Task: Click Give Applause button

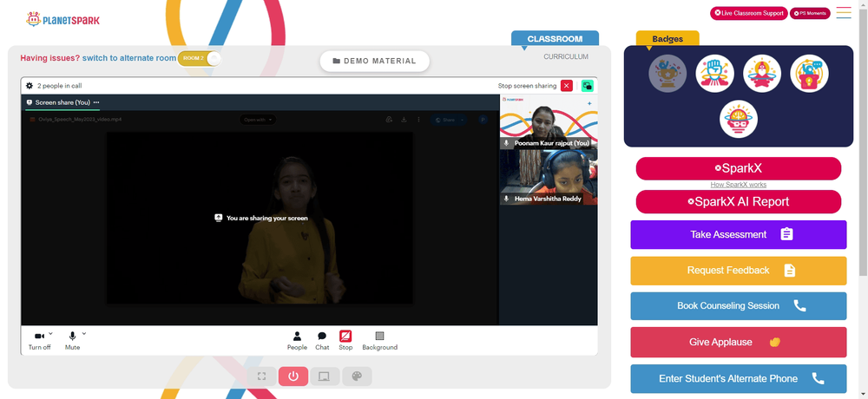Action: tap(739, 342)
